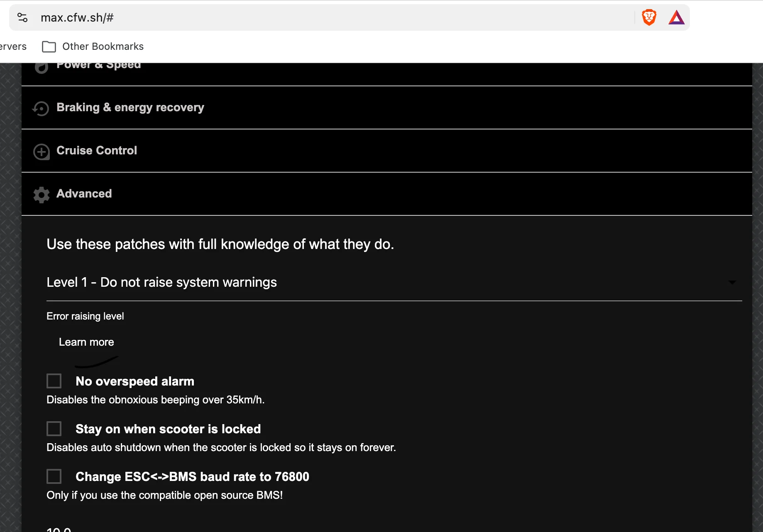Tick Stay on when scooter is locked
The width and height of the screenshot is (763, 532).
pyautogui.click(x=54, y=429)
